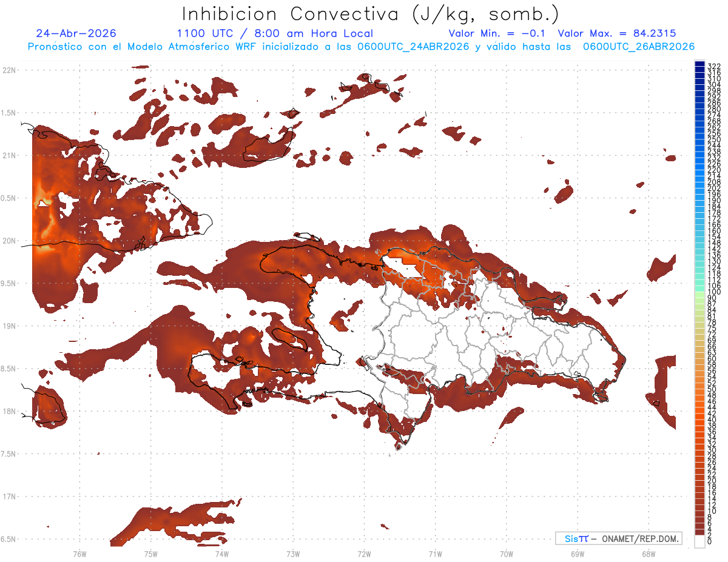The height and width of the screenshot is (562, 728).
Task: Select the 24-Abr-2026 date label
Action: point(76,33)
